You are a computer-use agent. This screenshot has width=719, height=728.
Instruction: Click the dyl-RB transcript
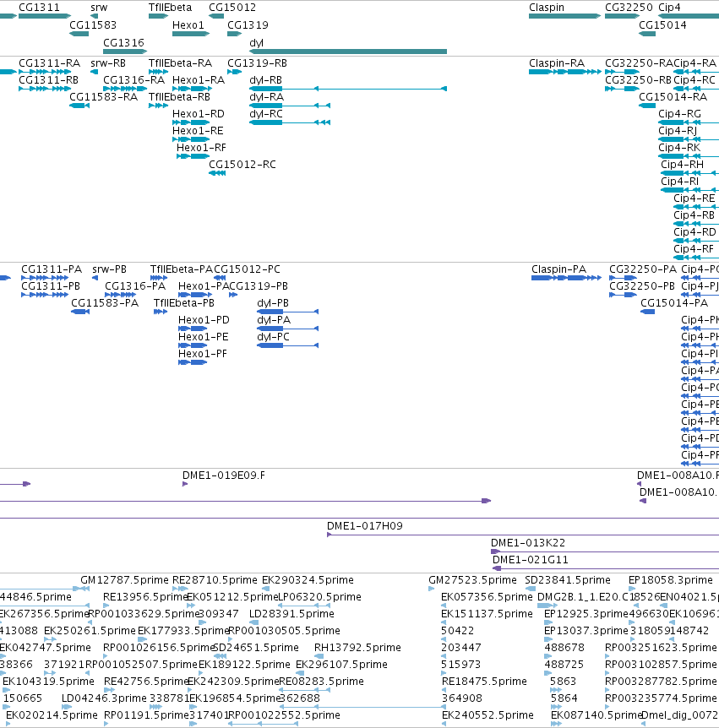[348, 89]
